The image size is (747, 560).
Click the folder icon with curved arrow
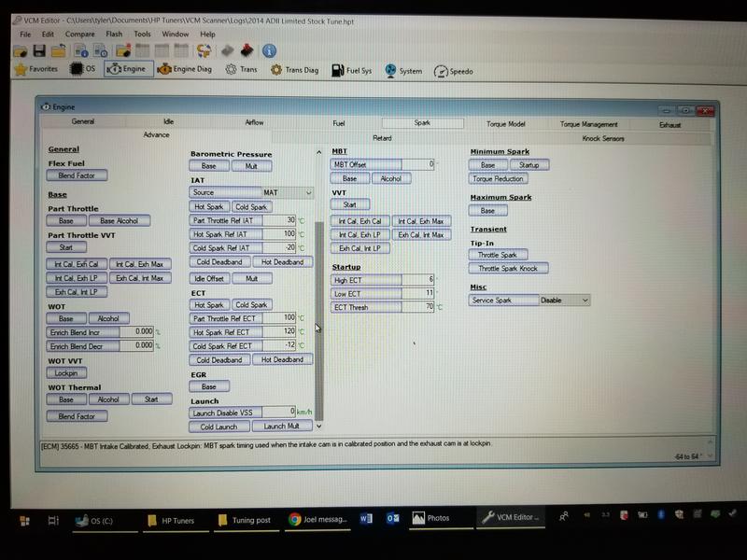tap(59, 50)
